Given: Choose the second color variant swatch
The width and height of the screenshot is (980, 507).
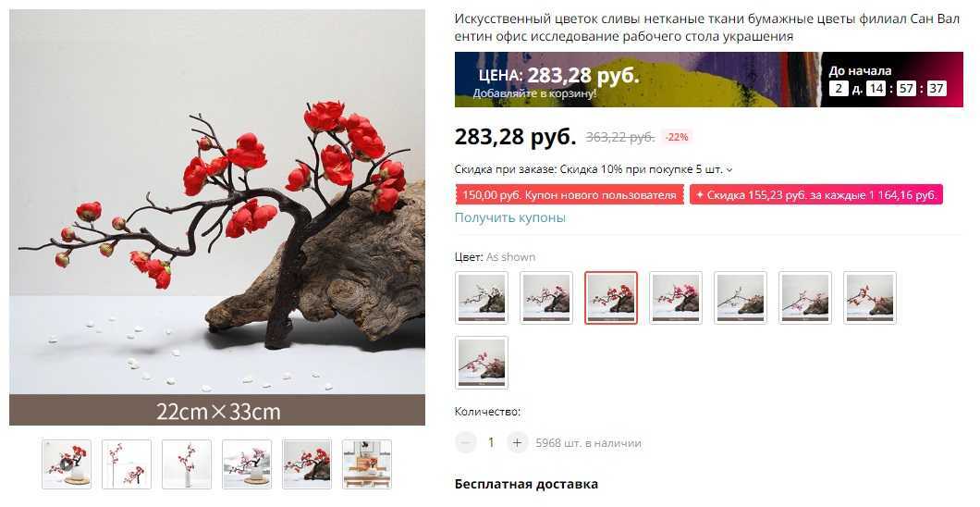Looking at the screenshot, I should point(546,298).
